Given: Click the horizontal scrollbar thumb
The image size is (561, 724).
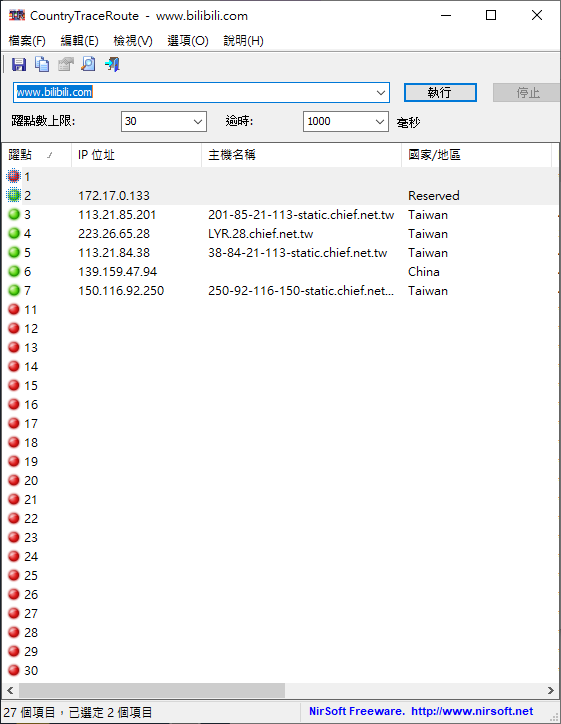Looking at the screenshot, I should click(x=152, y=690).
